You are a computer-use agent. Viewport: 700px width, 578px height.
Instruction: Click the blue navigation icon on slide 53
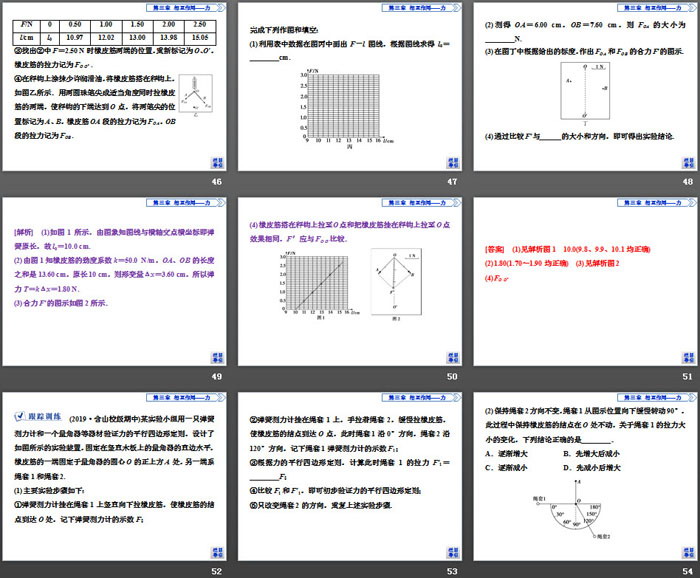point(453,552)
